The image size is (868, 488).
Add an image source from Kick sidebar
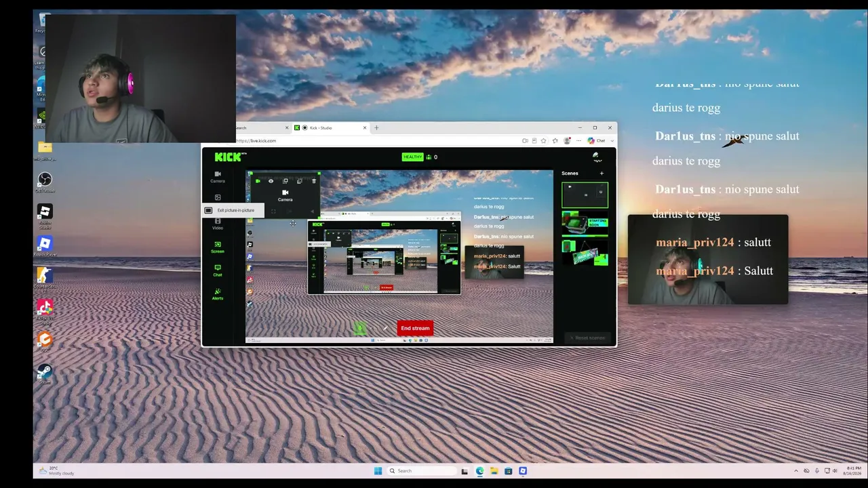[x=218, y=197]
